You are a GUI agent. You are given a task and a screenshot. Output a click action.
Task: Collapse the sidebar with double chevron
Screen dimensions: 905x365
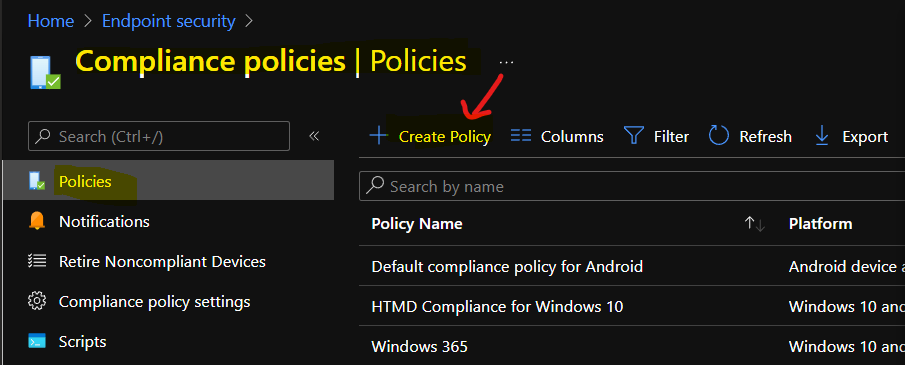pyautogui.click(x=314, y=136)
